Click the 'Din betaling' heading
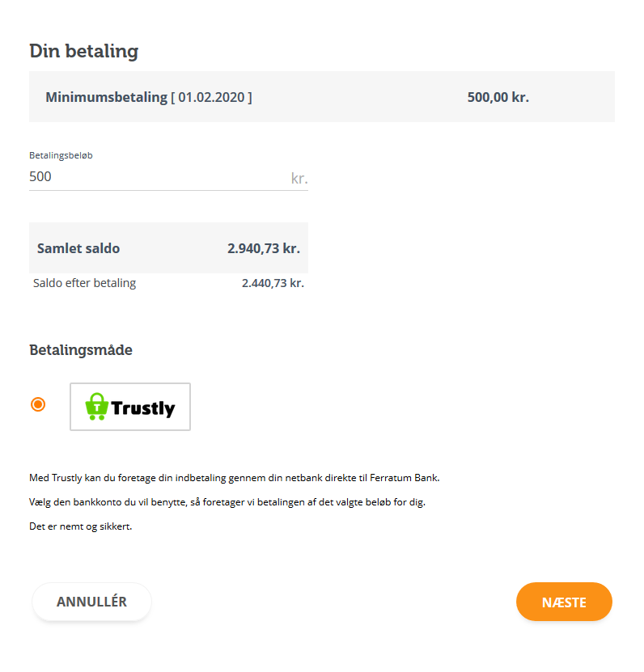 [84, 52]
